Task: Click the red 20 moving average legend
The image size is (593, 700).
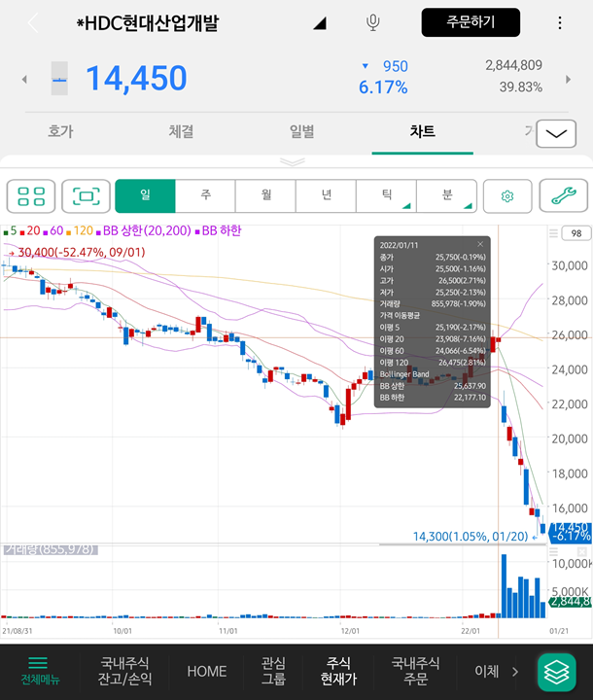Action: coord(30,230)
